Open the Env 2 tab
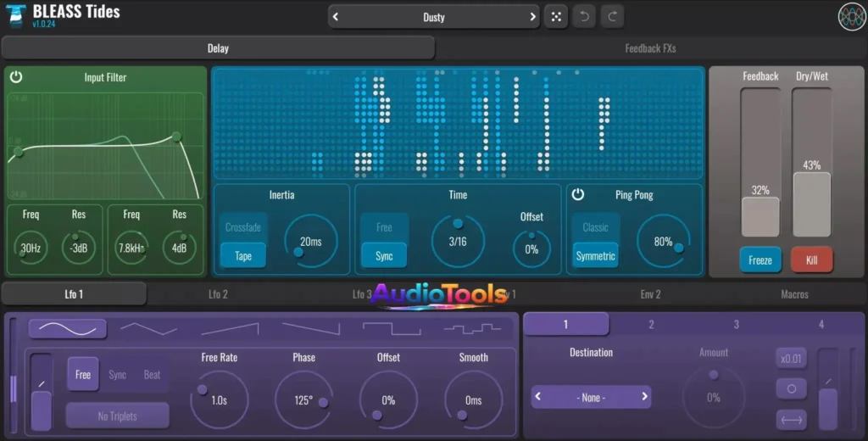The image size is (868, 441). 650,294
